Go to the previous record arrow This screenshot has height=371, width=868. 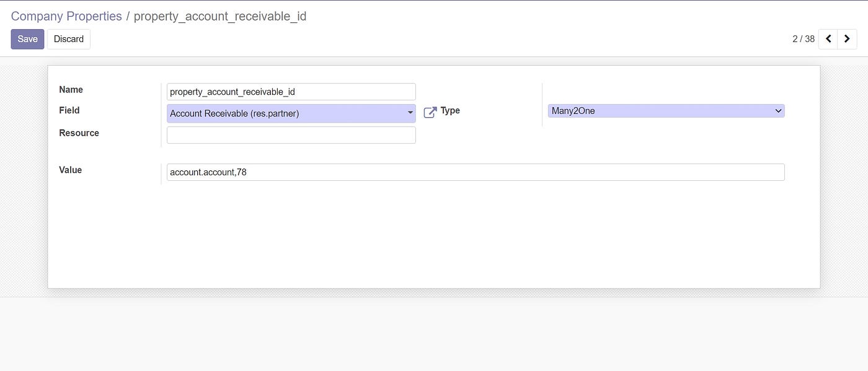pyautogui.click(x=828, y=39)
